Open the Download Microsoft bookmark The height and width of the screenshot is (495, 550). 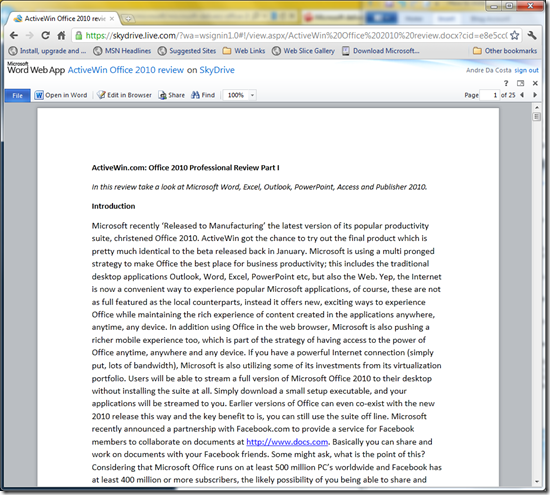coord(381,51)
